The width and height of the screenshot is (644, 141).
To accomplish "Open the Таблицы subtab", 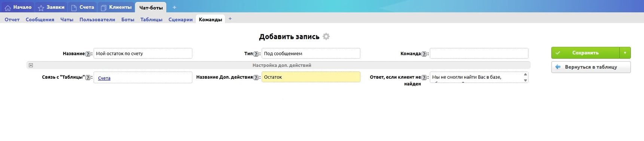I will (x=151, y=19).
